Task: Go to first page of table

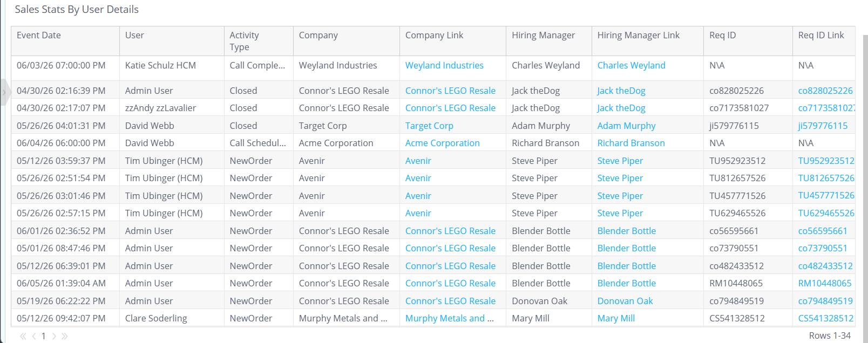Action: [23, 336]
